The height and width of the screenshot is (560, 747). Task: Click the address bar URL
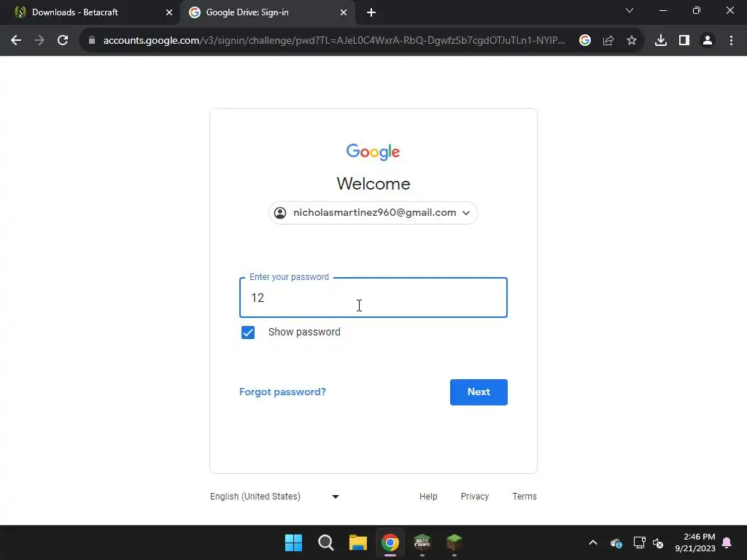click(x=334, y=41)
